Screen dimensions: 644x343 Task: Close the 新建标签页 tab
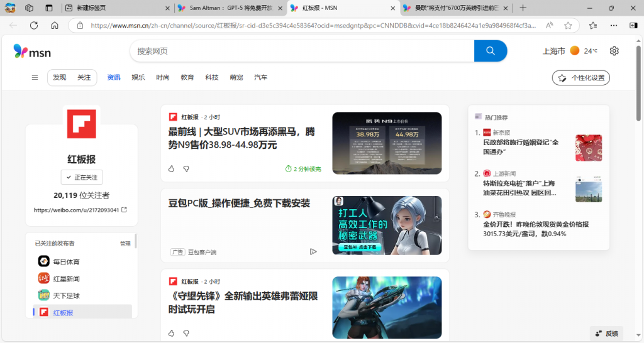click(167, 8)
